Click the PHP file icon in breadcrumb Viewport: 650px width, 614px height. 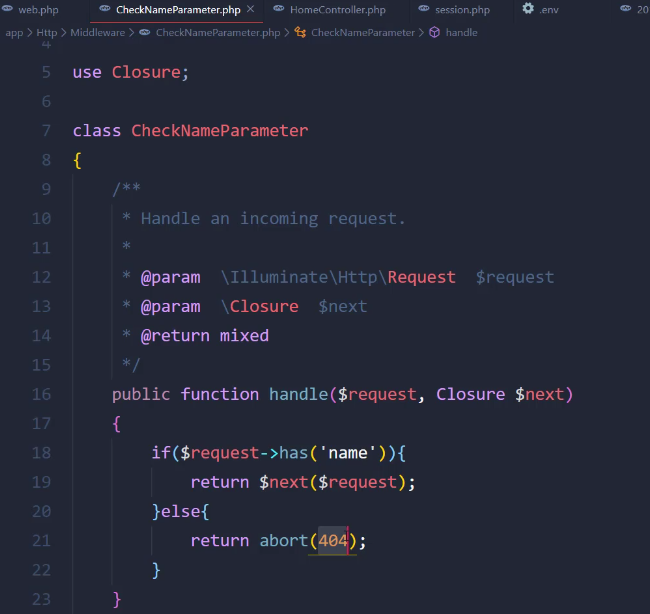[145, 33]
